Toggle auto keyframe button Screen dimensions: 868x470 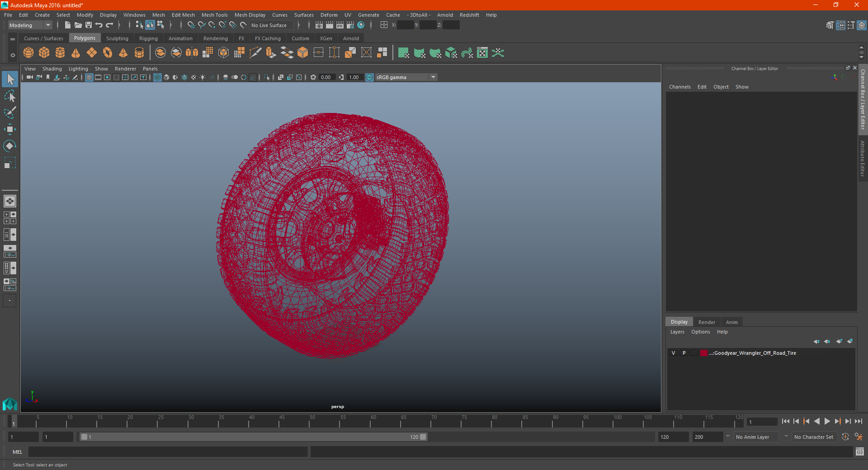[x=845, y=437]
